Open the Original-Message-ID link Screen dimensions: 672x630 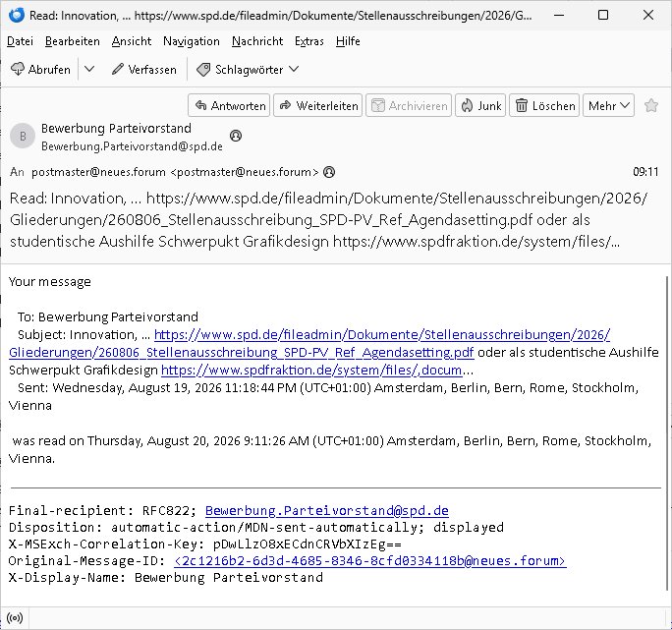pyautogui.click(x=369, y=560)
